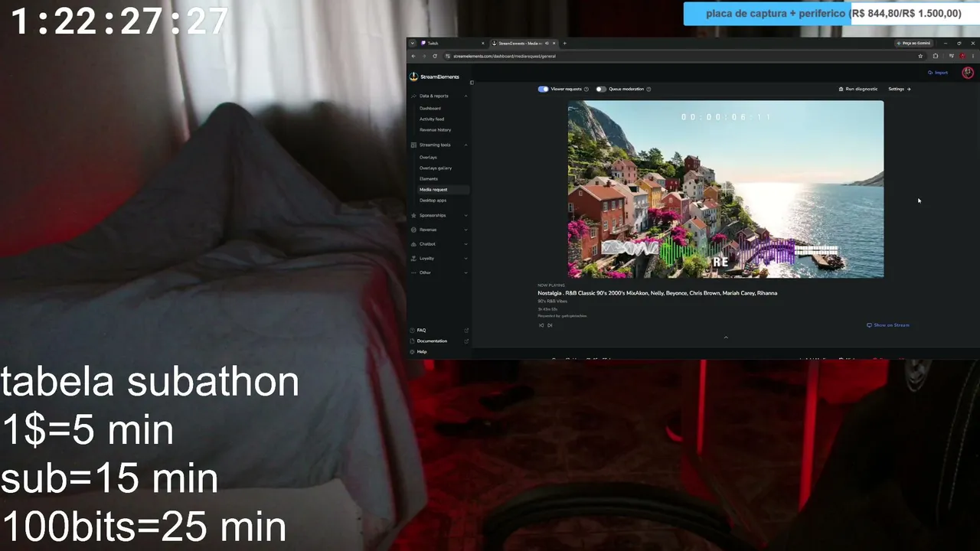Image resolution: width=980 pixels, height=551 pixels.
Task: Reload the StreamElements page
Action: 435,56
